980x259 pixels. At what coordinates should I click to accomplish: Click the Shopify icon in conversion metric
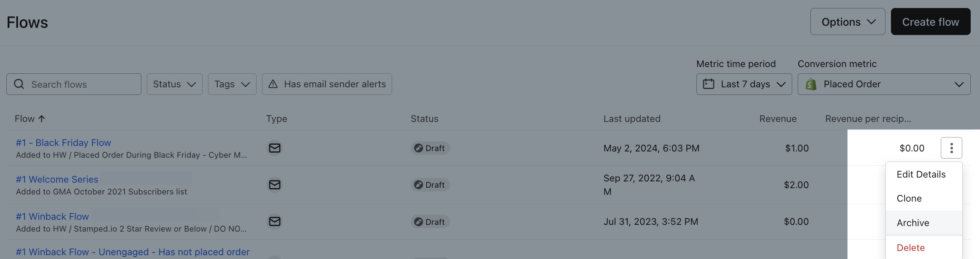coord(810,84)
